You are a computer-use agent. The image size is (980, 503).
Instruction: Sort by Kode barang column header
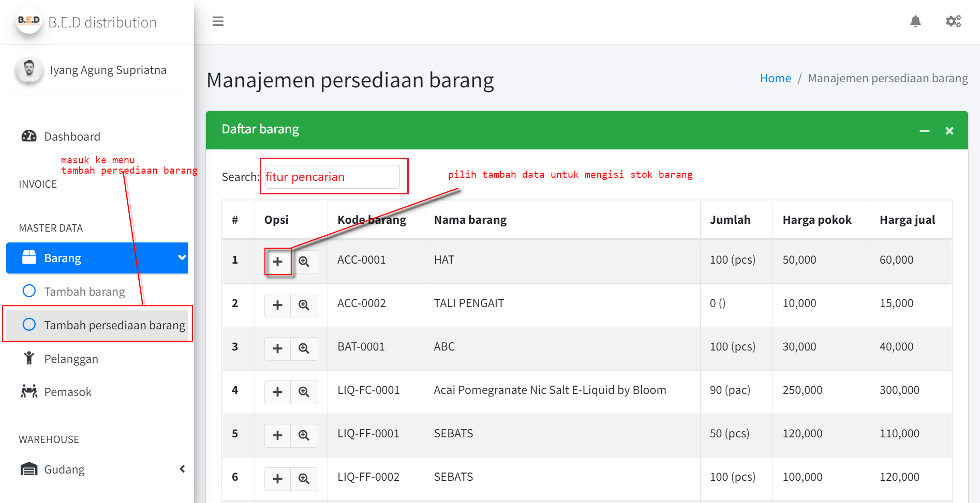(376, 220)
